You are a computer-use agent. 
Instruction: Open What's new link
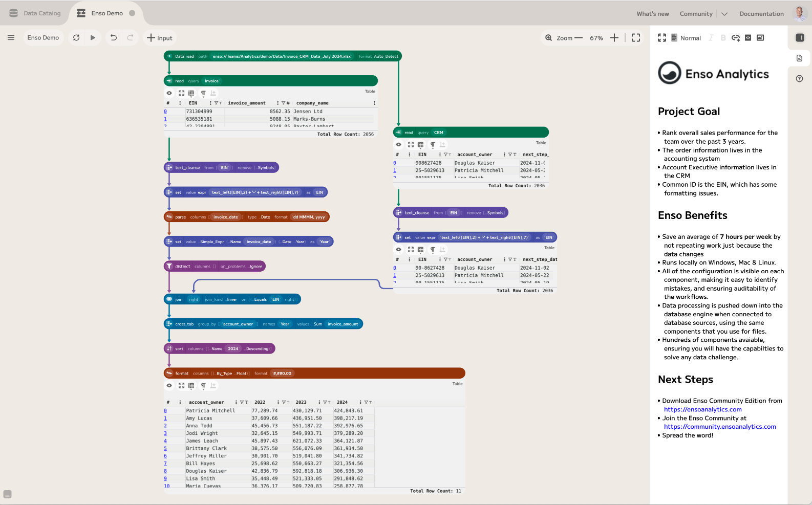[x=653, y=14]
